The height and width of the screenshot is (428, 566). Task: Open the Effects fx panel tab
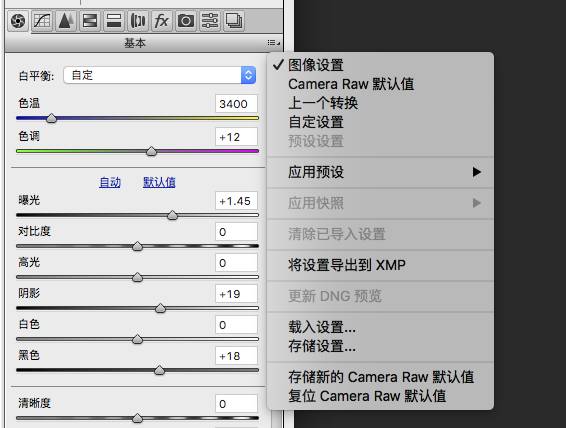tap(162, 21)
